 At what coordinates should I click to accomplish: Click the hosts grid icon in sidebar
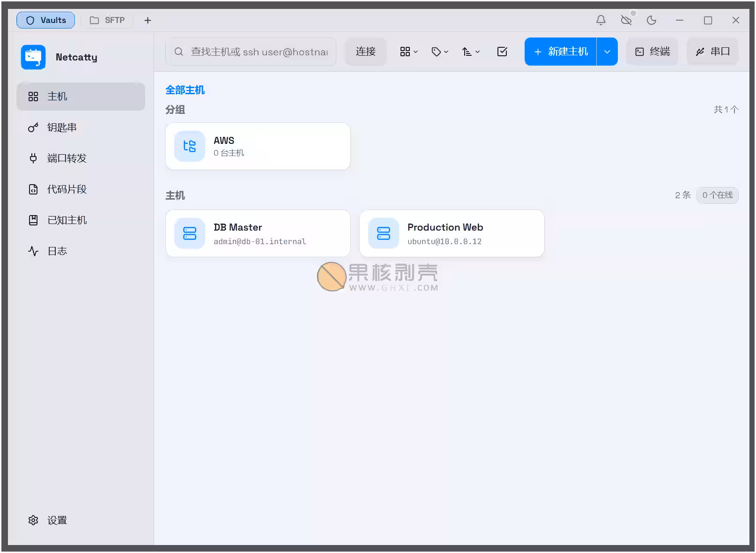[x=33, y=97]
